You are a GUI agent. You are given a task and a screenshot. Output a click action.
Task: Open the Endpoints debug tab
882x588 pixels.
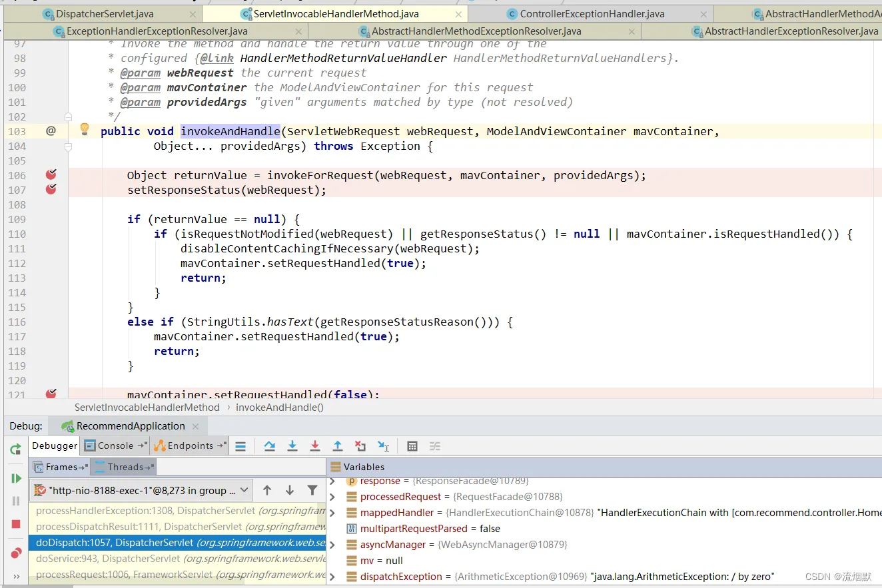[190, 446]
